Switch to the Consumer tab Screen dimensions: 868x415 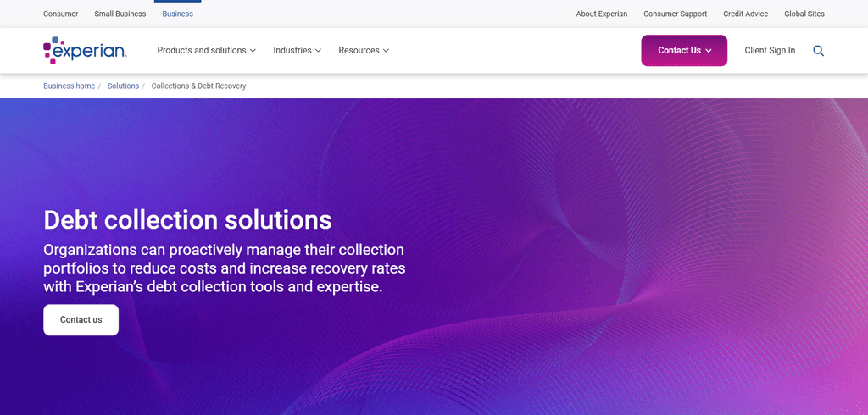(x=61, y=14)
